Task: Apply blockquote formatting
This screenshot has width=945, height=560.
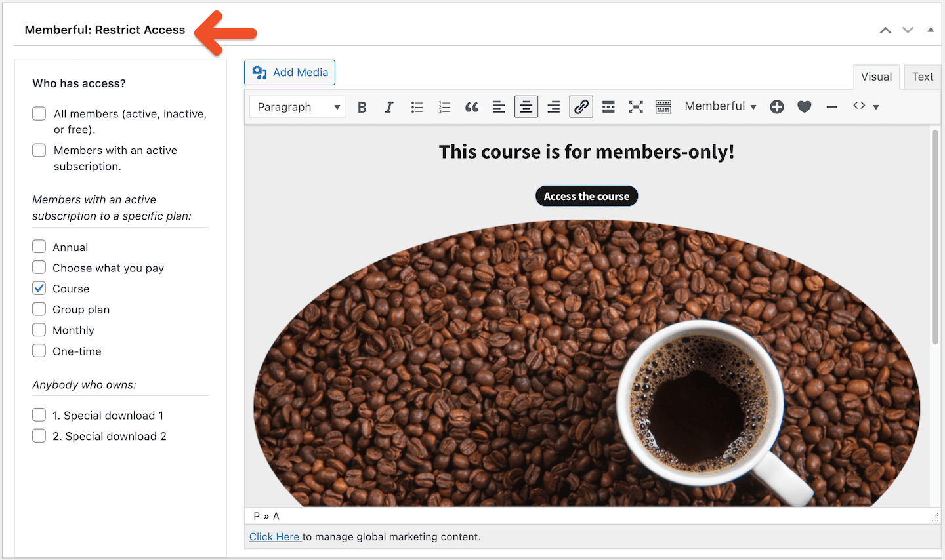Action: click(471, 107)
